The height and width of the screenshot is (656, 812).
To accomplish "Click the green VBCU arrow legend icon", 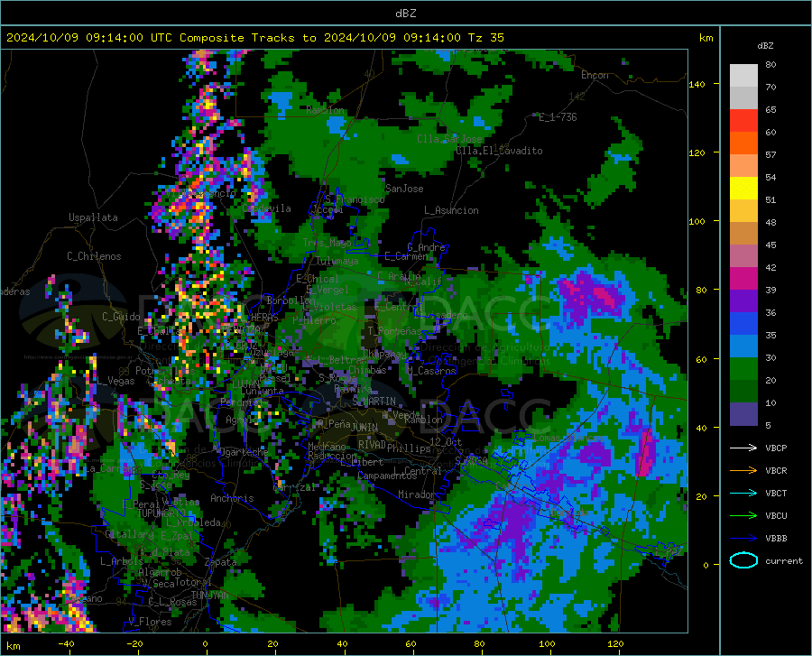I will (743, 516).
